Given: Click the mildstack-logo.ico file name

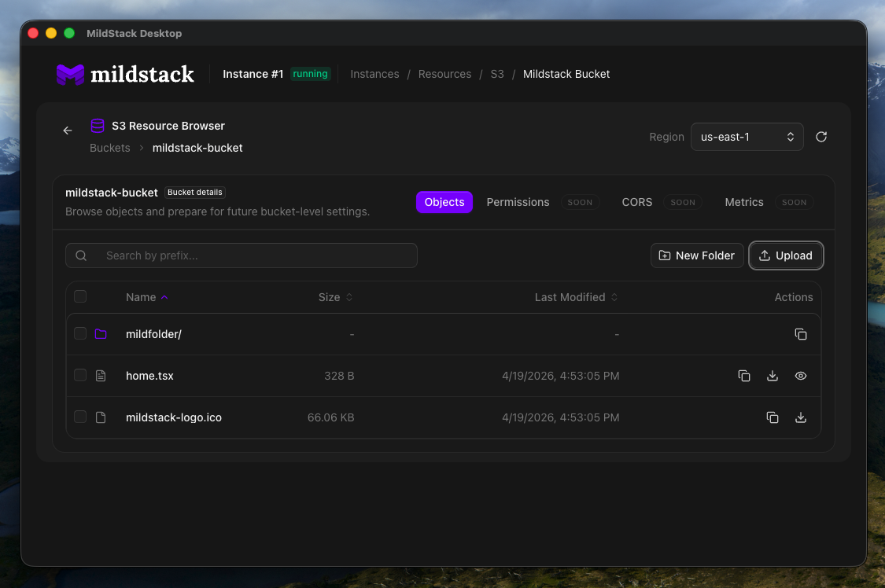Looking at the screenshot, I should click(174, 417).
